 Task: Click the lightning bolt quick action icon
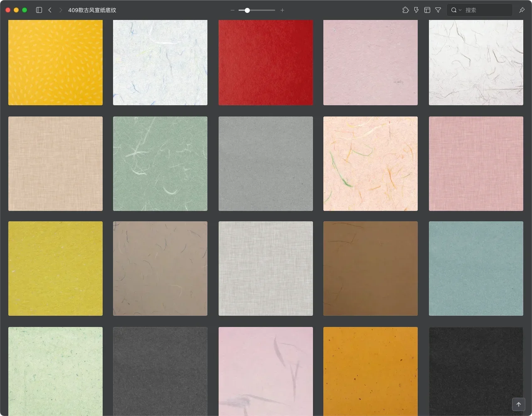[x=416, y=10]
